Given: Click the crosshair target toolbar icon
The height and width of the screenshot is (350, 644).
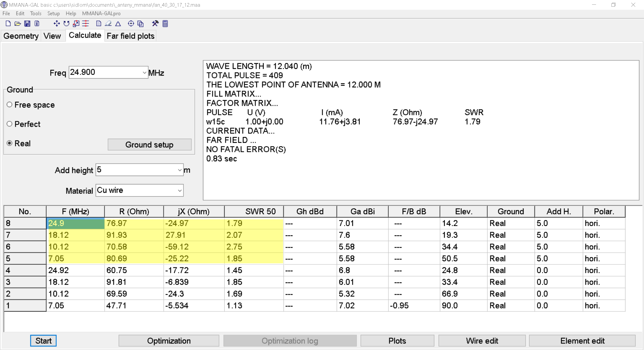Looking at the screenshot, I should point(131,24).
